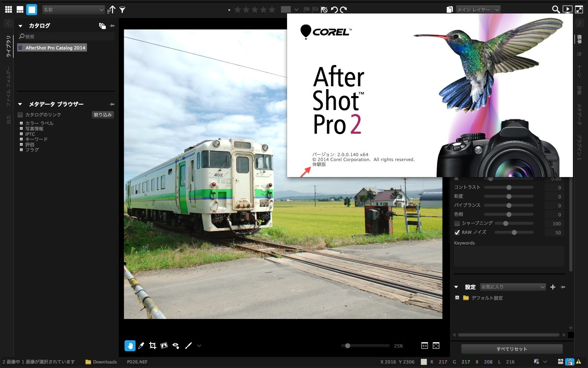Collapse the カタログ panel

[x=20, y=26]
